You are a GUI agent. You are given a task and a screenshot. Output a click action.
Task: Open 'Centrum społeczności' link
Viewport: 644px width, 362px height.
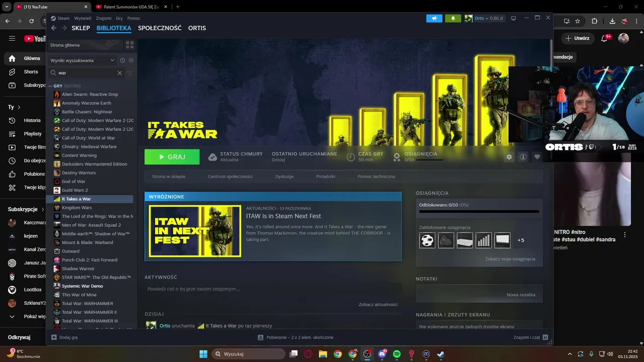230,176
